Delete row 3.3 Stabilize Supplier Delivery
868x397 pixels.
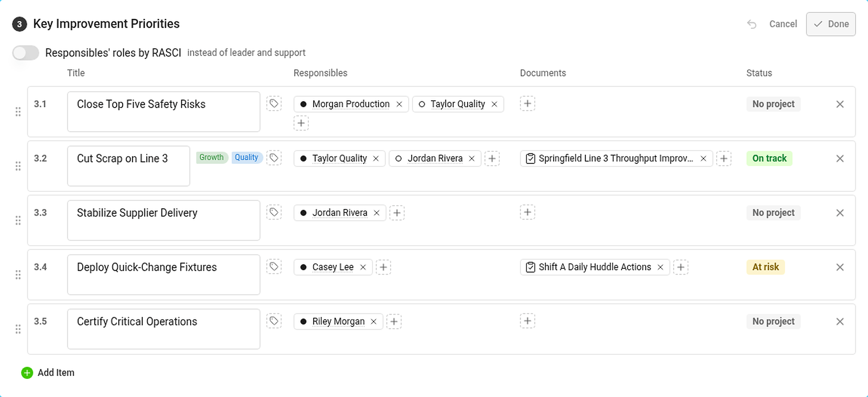(x=840, y=213)
